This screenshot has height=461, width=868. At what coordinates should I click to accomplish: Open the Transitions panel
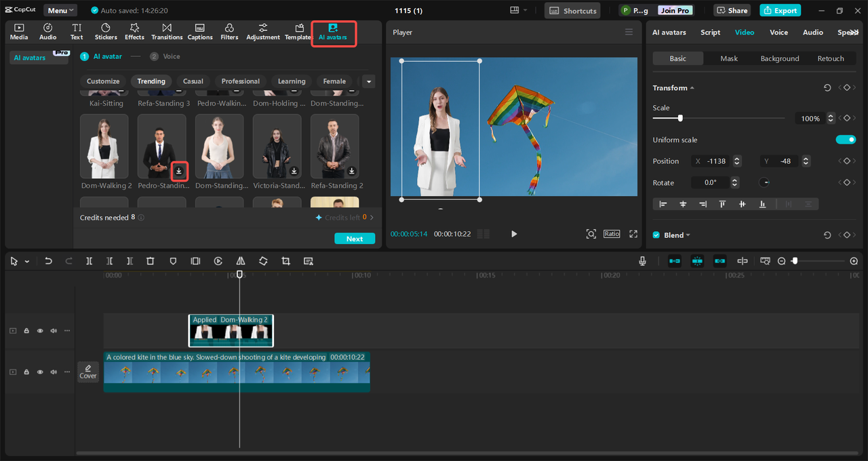click(167, 32)
